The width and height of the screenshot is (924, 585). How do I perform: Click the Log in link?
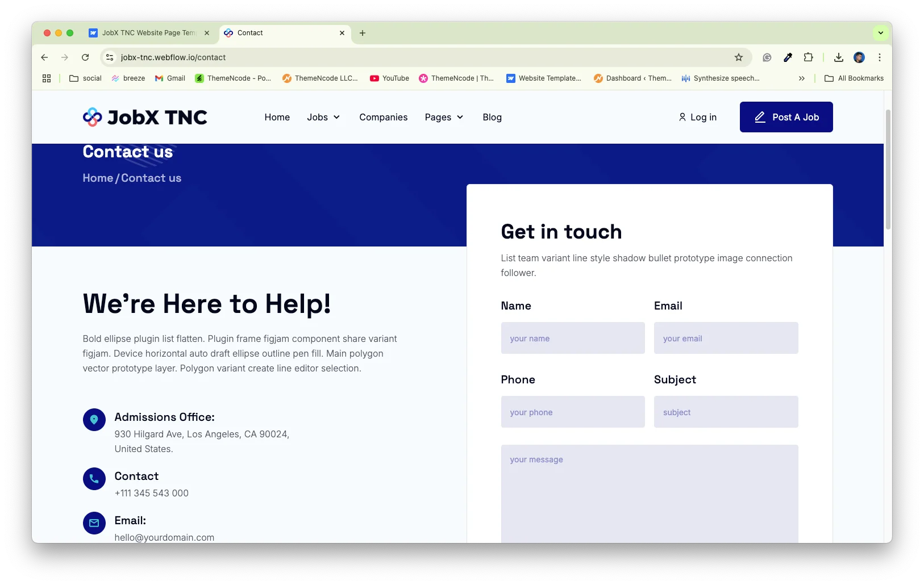697,117
